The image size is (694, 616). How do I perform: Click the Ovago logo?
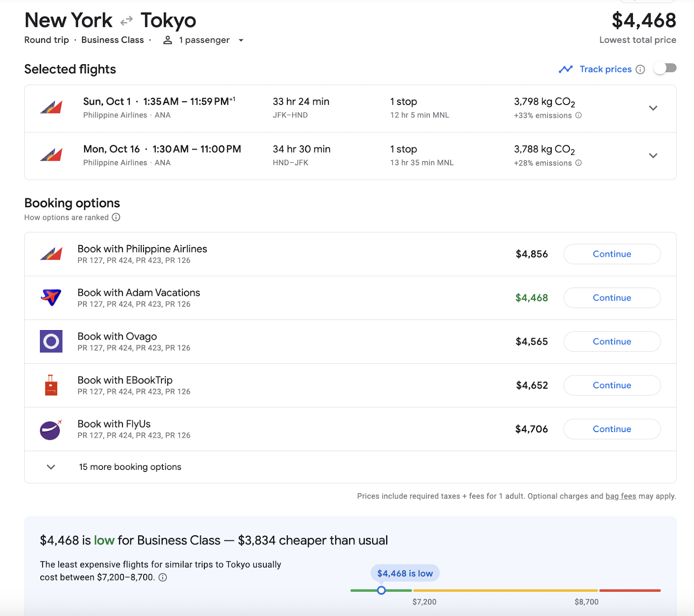51,341
